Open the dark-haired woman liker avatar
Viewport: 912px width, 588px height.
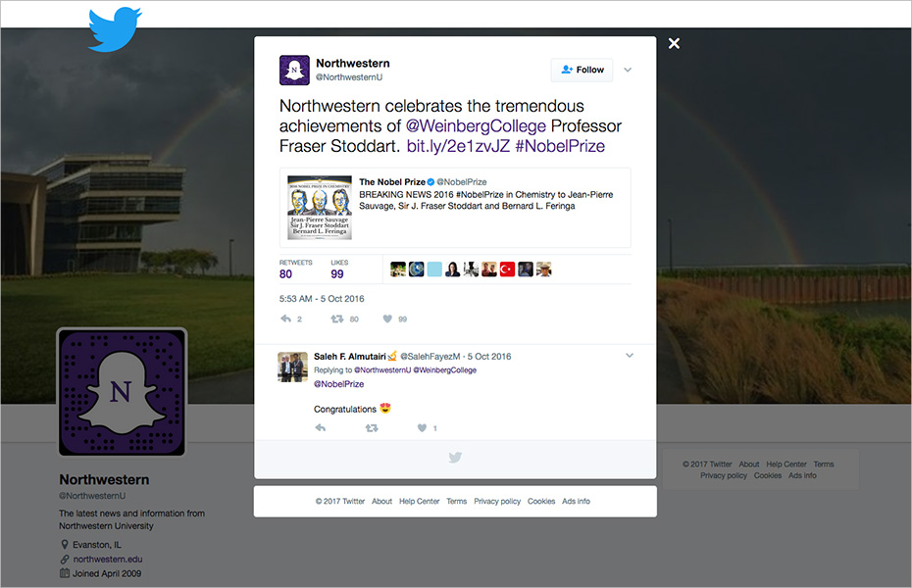tap(452, 269)
